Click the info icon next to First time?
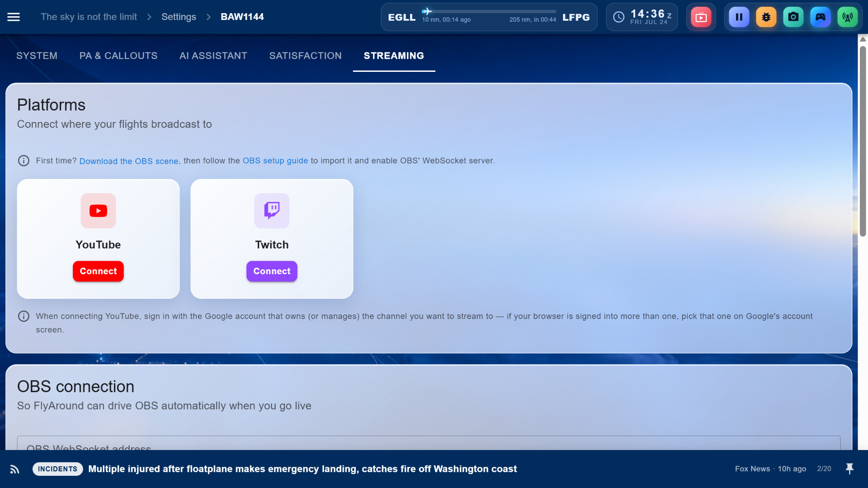 [24, 161]
